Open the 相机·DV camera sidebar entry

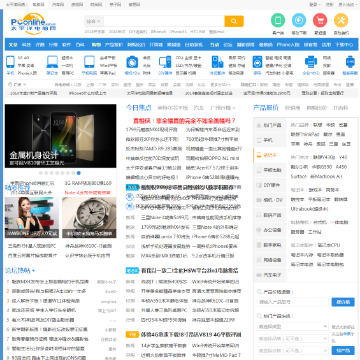[270, 200]
